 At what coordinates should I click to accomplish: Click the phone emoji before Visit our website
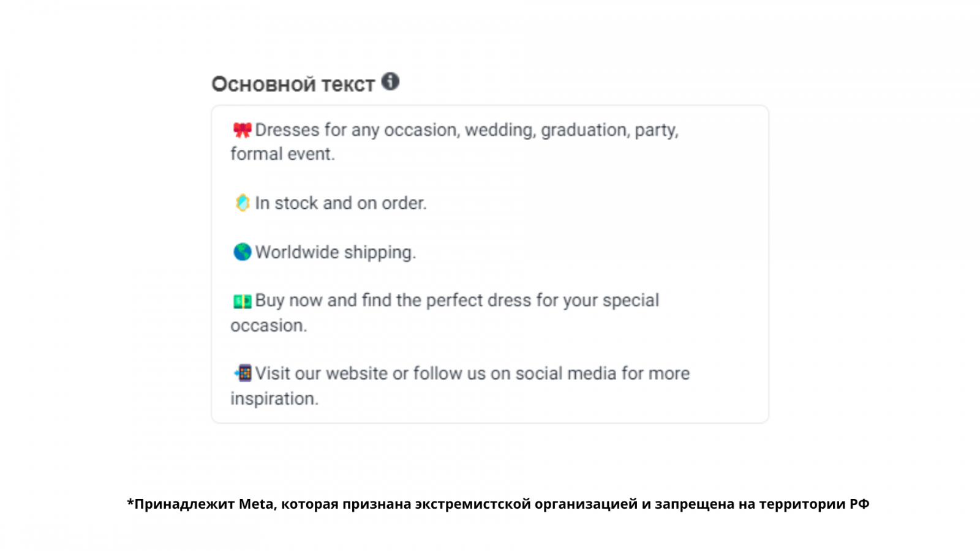coord(243,373)
